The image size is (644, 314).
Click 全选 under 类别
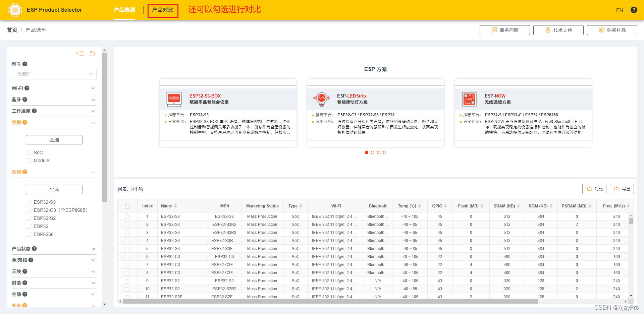pos(54,140)
